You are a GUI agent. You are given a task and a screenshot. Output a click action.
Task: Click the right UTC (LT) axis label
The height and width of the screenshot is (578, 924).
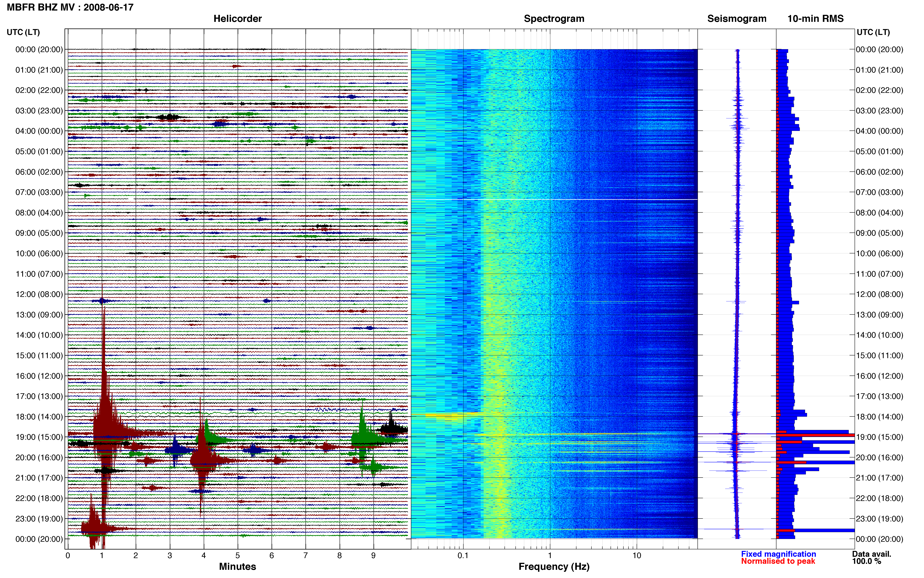click(873, 32)
